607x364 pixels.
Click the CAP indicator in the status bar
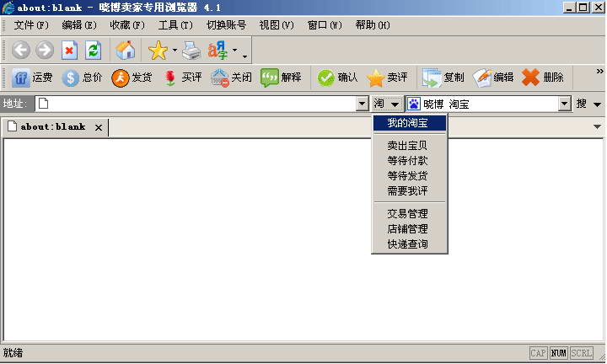coord(539,353)
